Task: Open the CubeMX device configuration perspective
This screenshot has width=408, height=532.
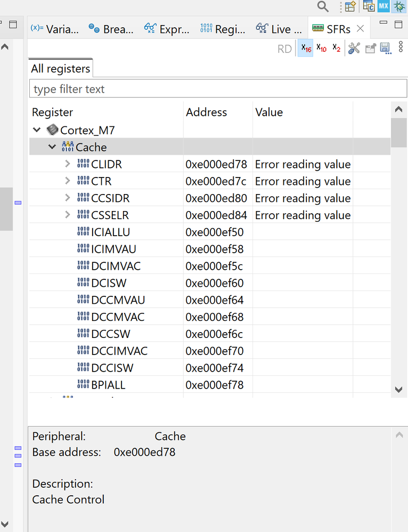Action: (383, 6)
